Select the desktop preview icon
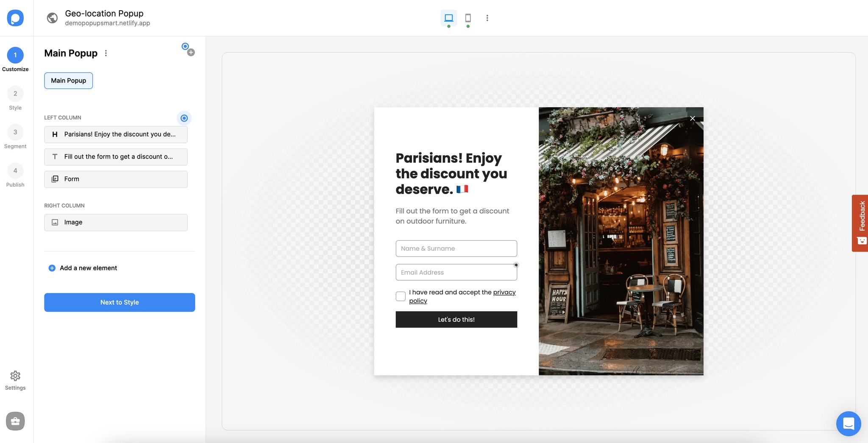The image size is (868, 443). pos(448,18)
